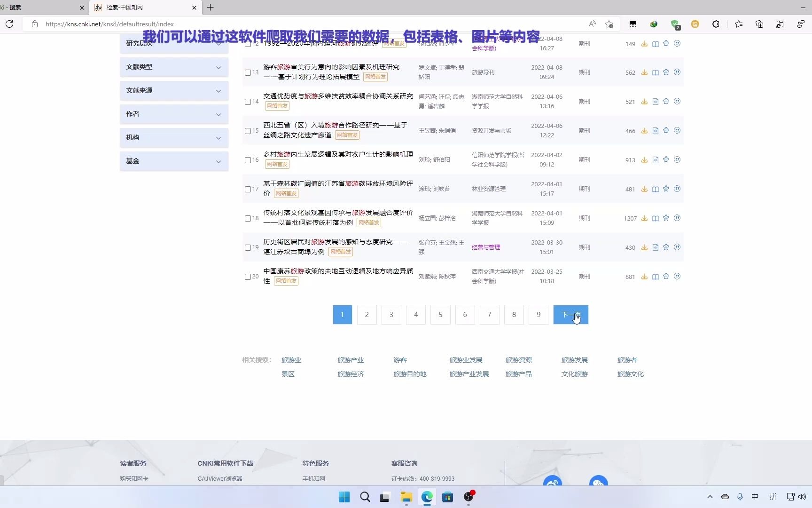The width and height of the screenshot is (812, 508).
Task: Download article 18 with 1207 downloads
Action: [x=644, y=218]
